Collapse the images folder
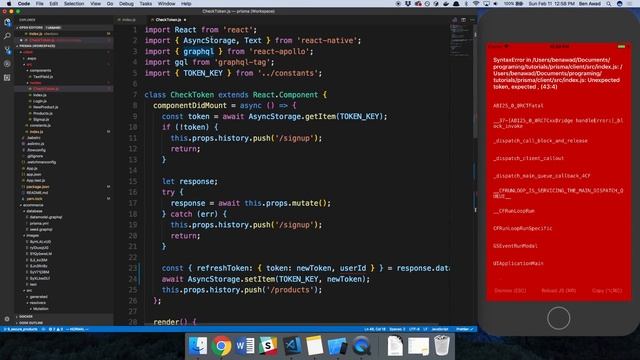The width and height of the screenshot is (640, 360). coord(32,236)
